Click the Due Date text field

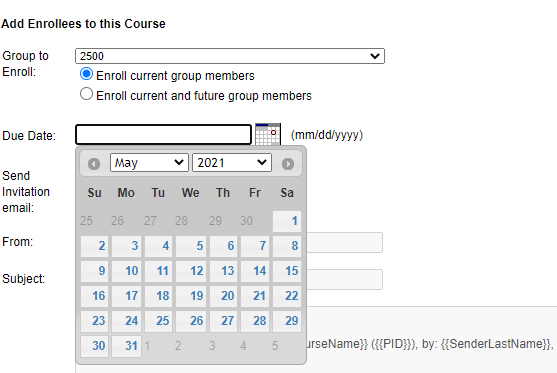(163, 134)
